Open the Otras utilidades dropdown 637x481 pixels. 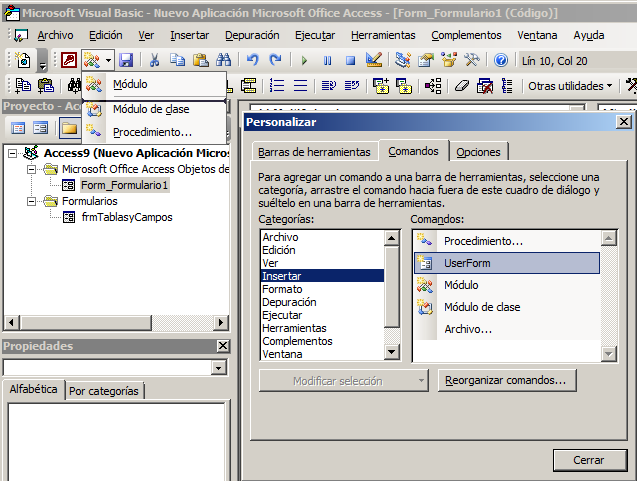pos(571,86)
